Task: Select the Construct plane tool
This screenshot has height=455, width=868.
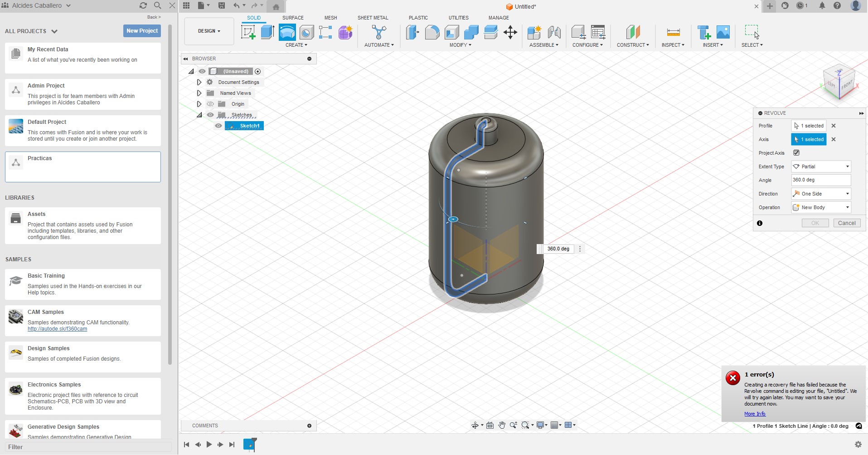Action: click(x=633, y=32)
